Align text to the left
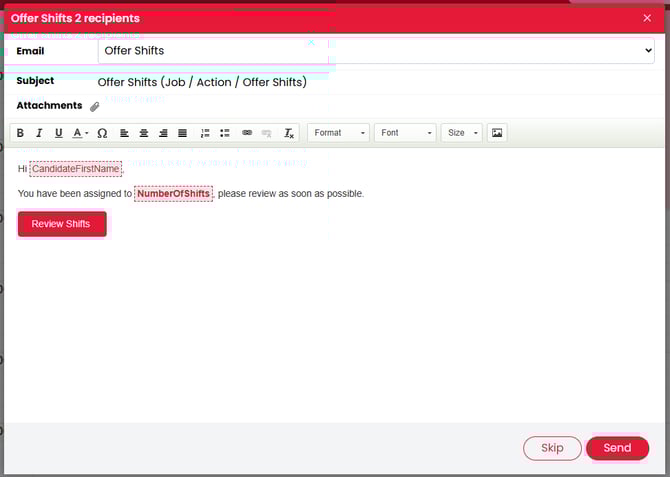The height and width of the screenshot is (477, 670). tap(124, 133)
